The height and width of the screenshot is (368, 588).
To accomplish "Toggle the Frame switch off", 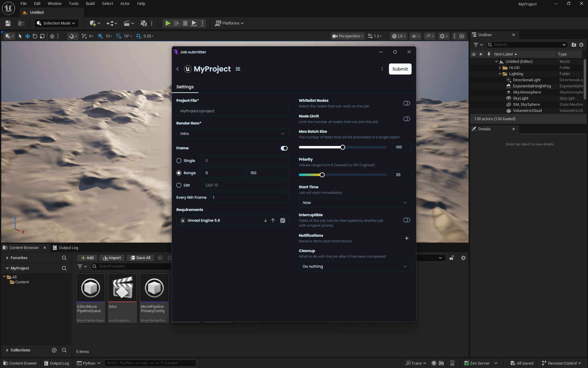I will pos(284,148).
